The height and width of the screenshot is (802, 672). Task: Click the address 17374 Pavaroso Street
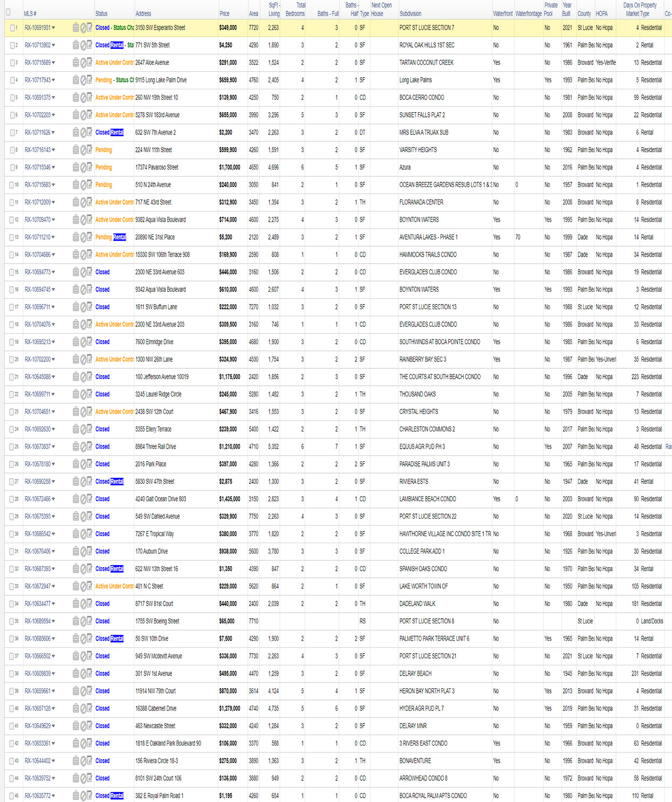pyautogui.click(x=157, y=167)
